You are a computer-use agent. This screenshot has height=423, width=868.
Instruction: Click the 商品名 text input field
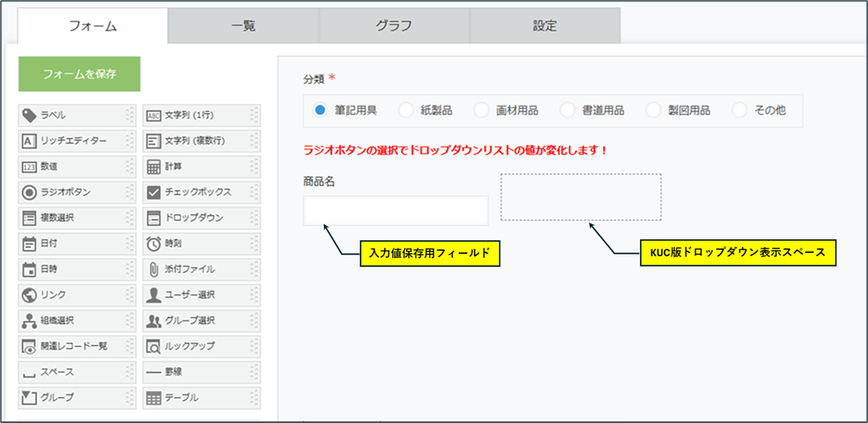click(x=396, y=211)
